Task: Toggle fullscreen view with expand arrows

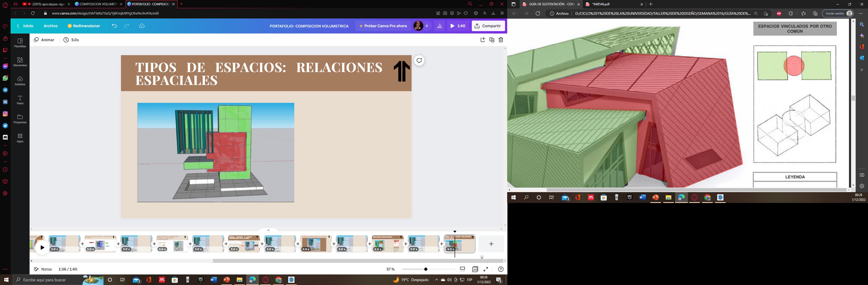Action: click(x=486, y=269)
